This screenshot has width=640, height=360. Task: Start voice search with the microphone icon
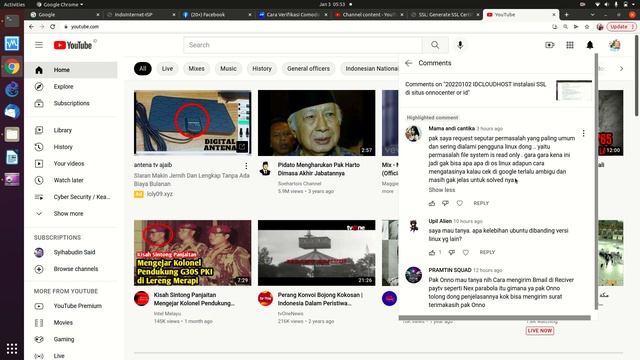[460, 45]
